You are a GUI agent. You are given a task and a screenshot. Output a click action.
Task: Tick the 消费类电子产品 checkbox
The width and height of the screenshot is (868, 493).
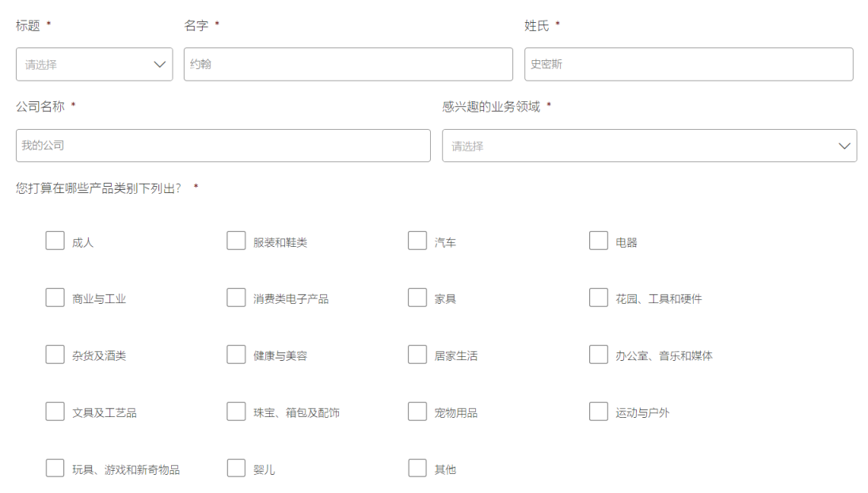click(x=236, y=298)
